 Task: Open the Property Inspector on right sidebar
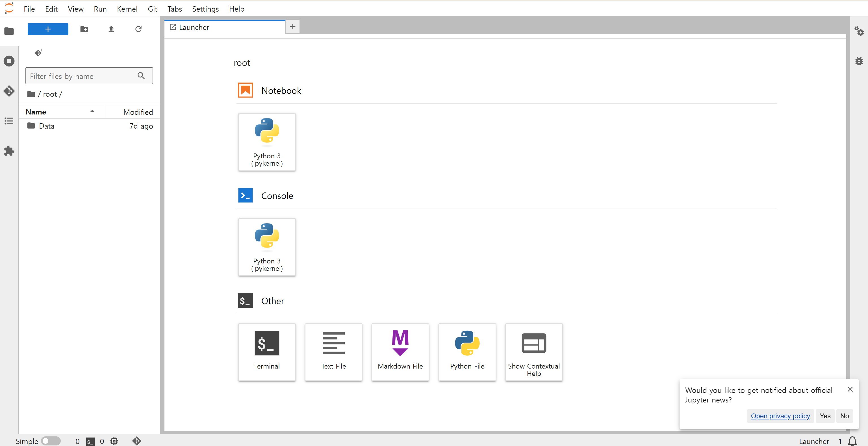coord(859,31)
